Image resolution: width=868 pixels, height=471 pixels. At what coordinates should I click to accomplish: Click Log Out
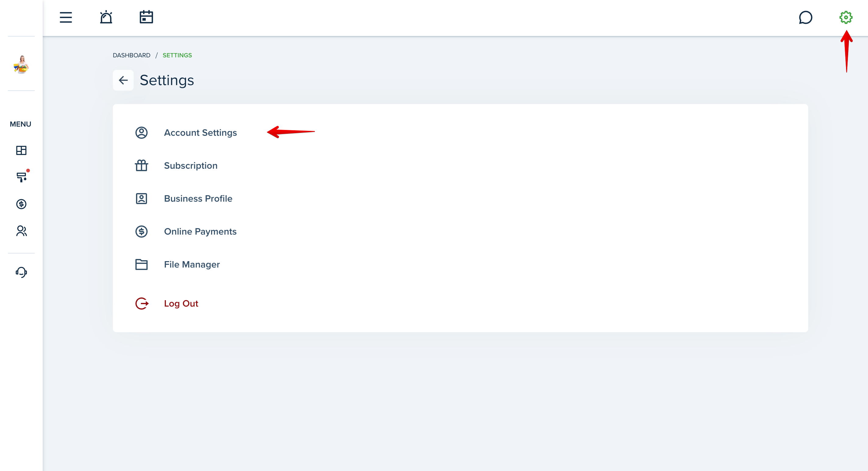[x=181, y=304]
